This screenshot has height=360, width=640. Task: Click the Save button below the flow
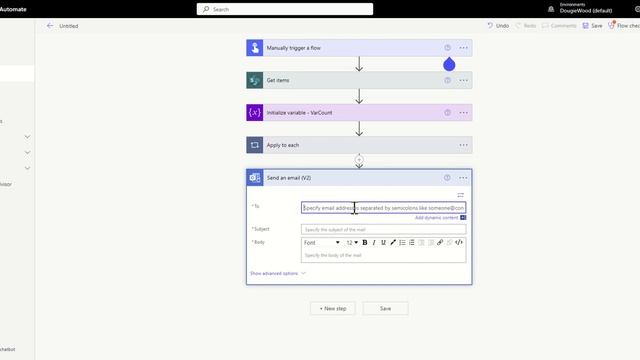point(385,309)
